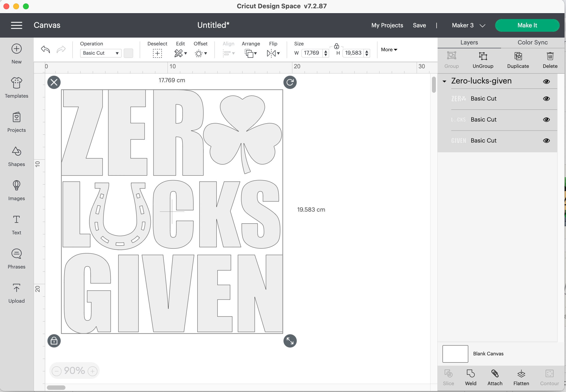Viewport: 566px width, 392px height.
Task: Open the Basic Cut operation dropdown
Action: pyautogui.click(x=100, y=53)
